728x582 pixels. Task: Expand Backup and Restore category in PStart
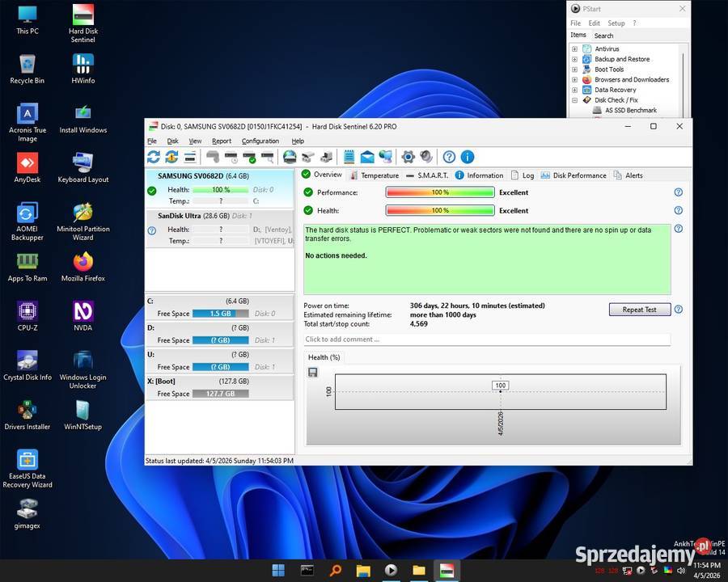(x=574, y=59)
